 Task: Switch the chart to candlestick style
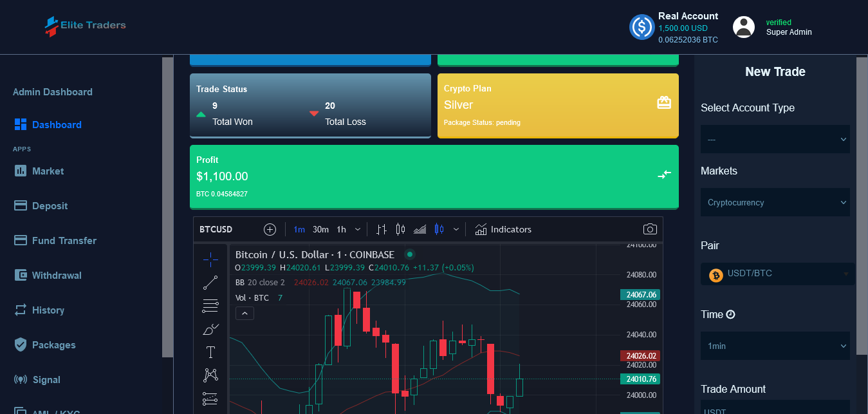(x=400, y=229)
